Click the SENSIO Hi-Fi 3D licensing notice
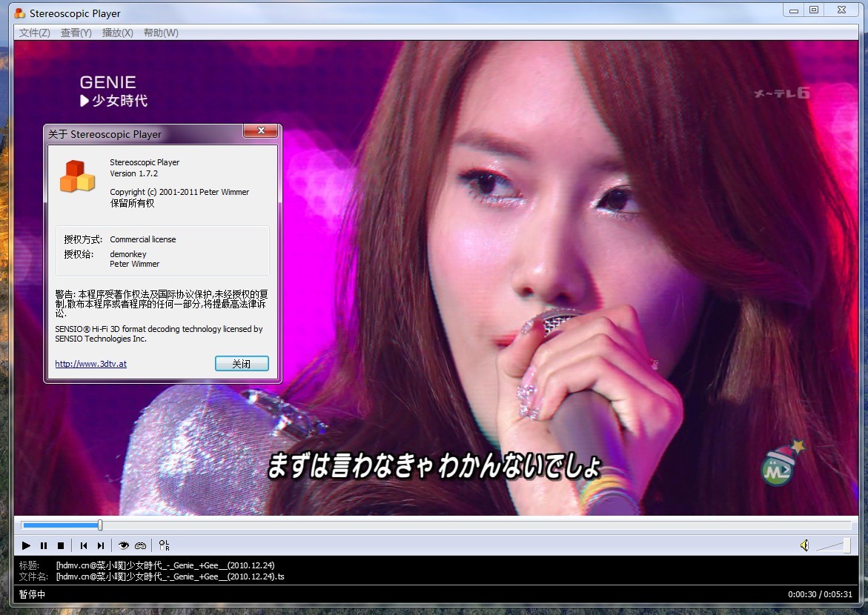Viewport: 868px width, 615px height. [x=159, y=333]
